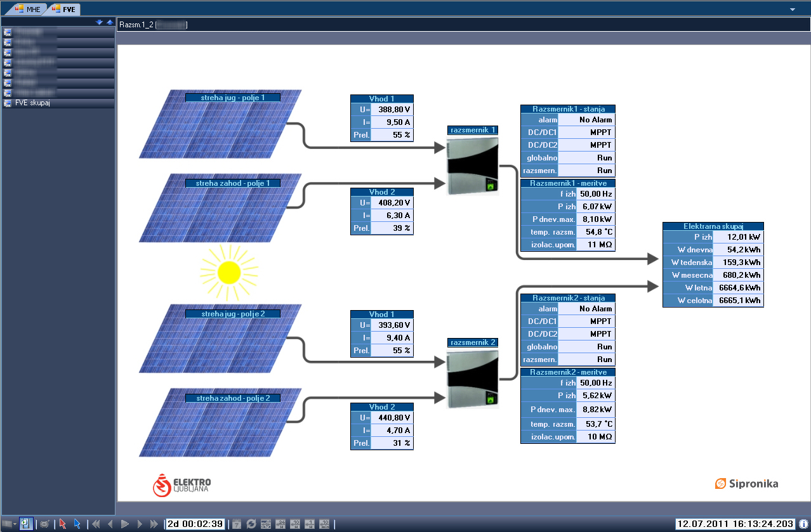Image resolution: width=811 pixels, height=532 pixels.
Task: Open the FVE skupaj view
Action: pyautogui.click(x=32, y=103)
